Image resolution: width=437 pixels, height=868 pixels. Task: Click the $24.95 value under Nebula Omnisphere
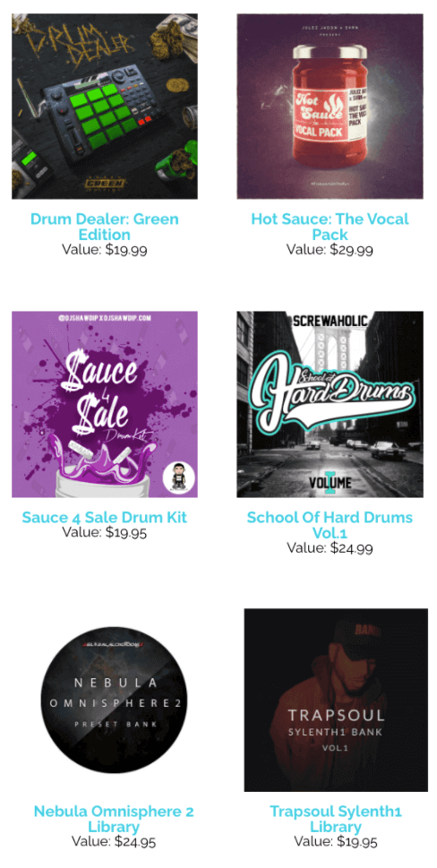(x=135, y=841)
